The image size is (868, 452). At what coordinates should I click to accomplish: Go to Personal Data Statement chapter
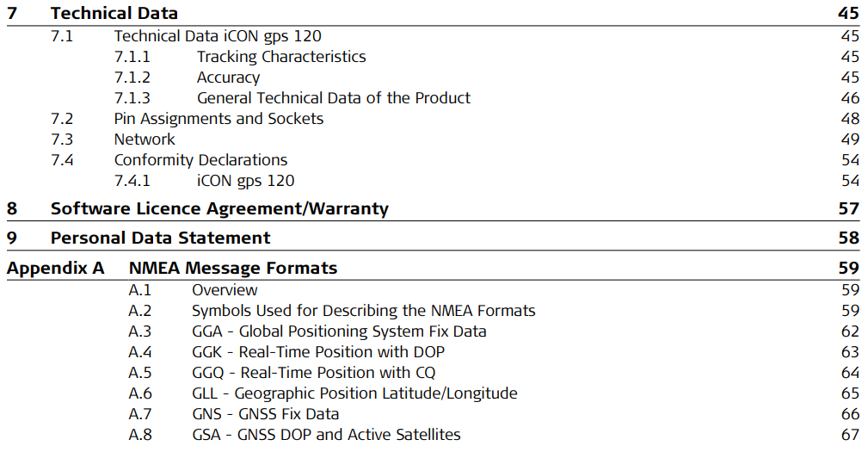coord(160,238)
